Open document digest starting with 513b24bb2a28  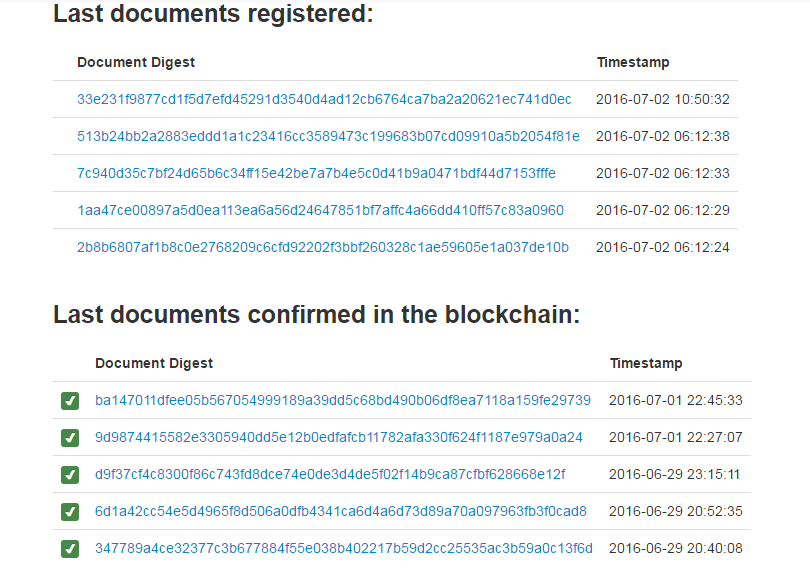click(x=328, y=136)
